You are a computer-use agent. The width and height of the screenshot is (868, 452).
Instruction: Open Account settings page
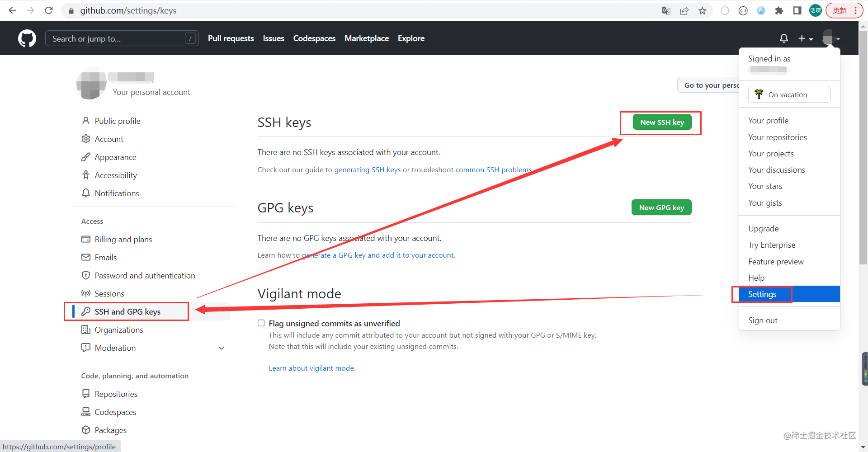point(109,139)
